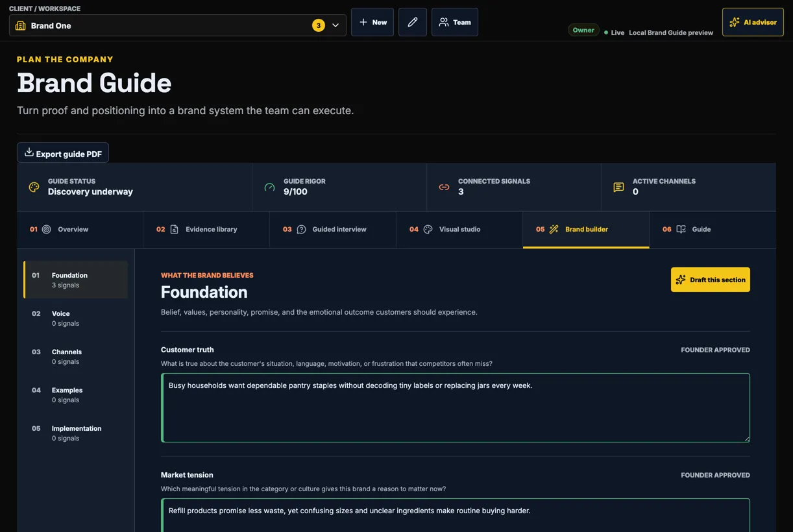793x532 pixels.
Task: Export the guide as PDF
Action: tap(63, 153)
